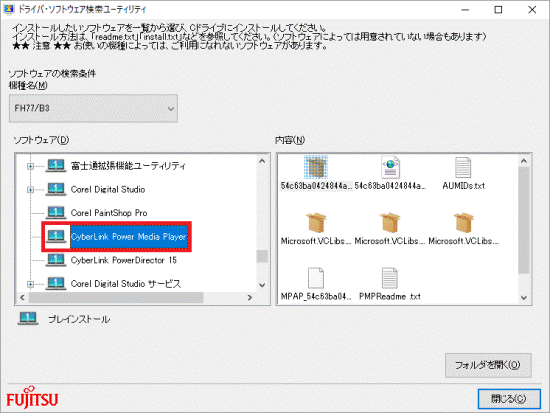Click the software list scroll-left arrow

tap(22, 298)
